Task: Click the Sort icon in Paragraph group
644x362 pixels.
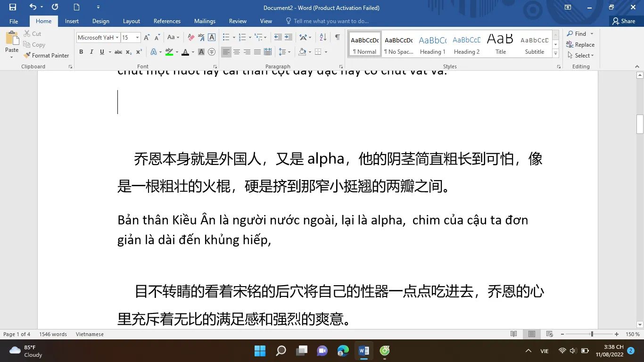Action: click(323, 37)
